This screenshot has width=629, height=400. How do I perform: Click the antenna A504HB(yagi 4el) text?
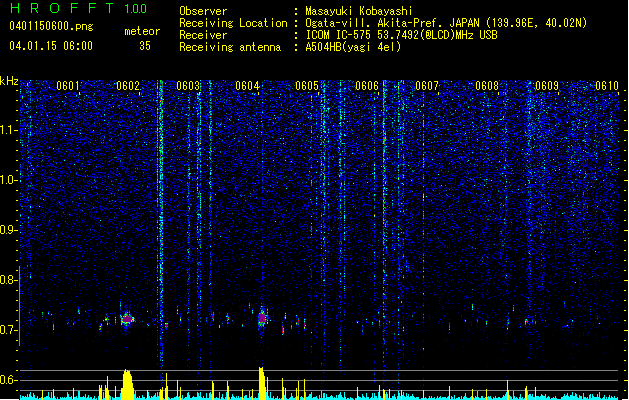click(x=353, y=47)
